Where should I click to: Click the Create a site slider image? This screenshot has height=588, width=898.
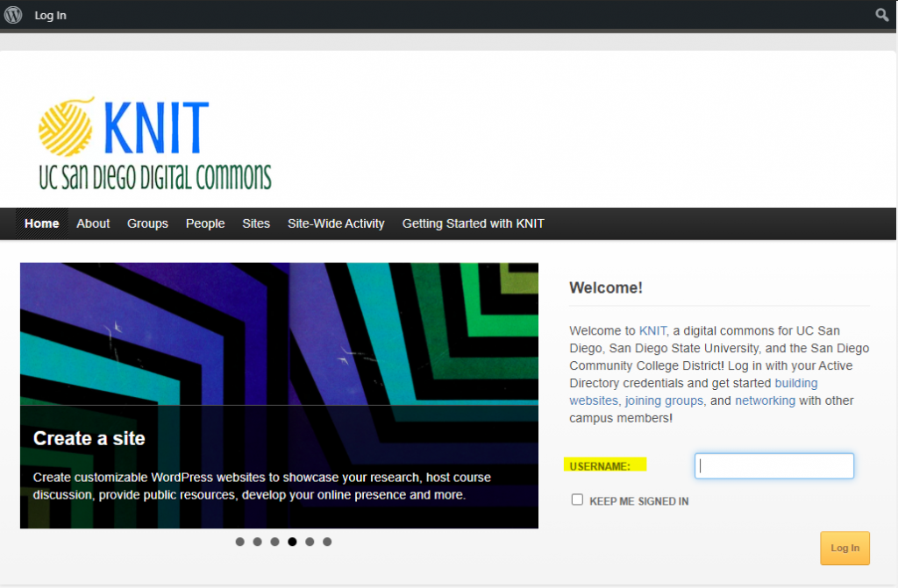point(279,395)
